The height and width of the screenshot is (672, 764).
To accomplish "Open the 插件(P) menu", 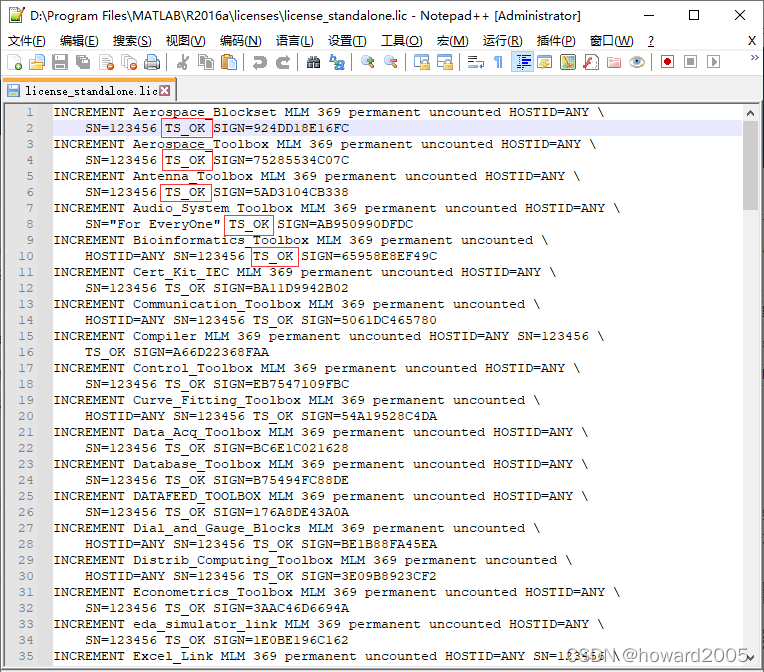I will (x=556, y=40).
